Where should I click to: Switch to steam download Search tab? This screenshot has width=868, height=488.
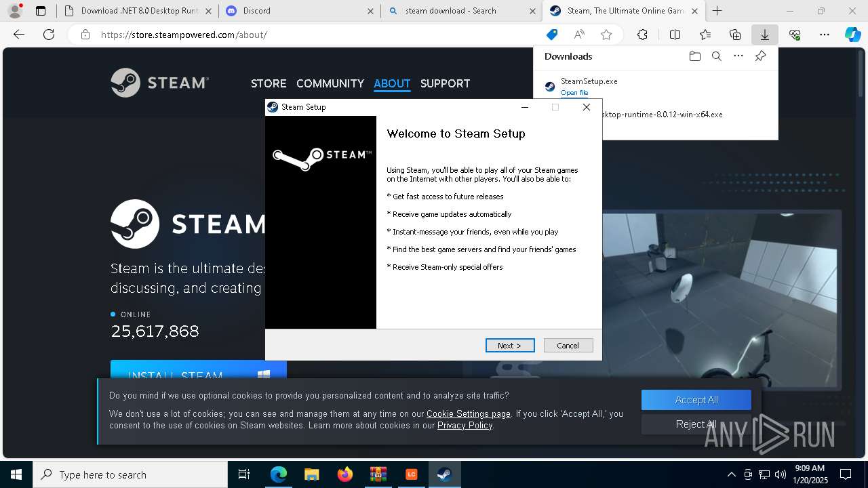click(x=462, y=10)
